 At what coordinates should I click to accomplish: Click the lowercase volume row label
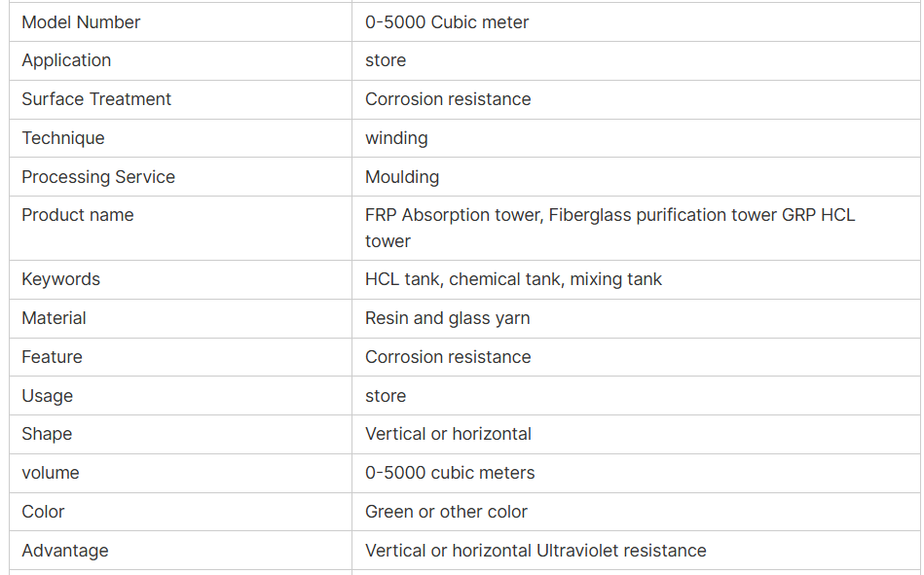coord(51,473)
